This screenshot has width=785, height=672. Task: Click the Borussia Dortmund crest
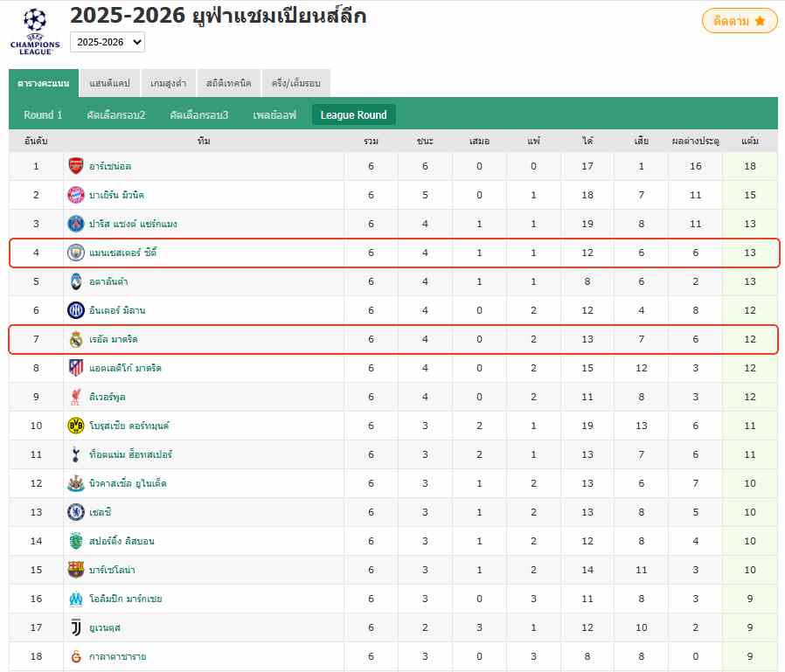click(x=77, y=426)
